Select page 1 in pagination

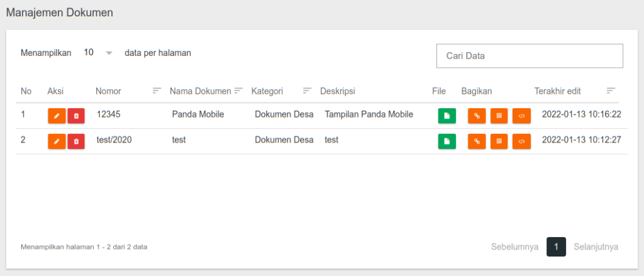click(556, 247)
